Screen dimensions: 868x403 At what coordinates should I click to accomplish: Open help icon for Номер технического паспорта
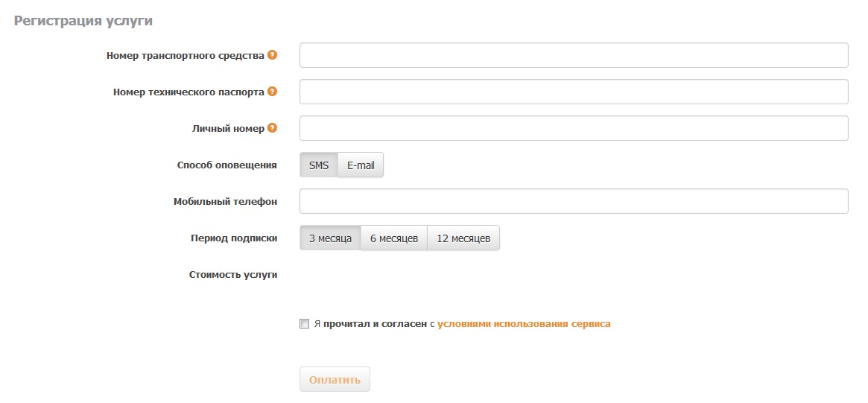(272, 92)
